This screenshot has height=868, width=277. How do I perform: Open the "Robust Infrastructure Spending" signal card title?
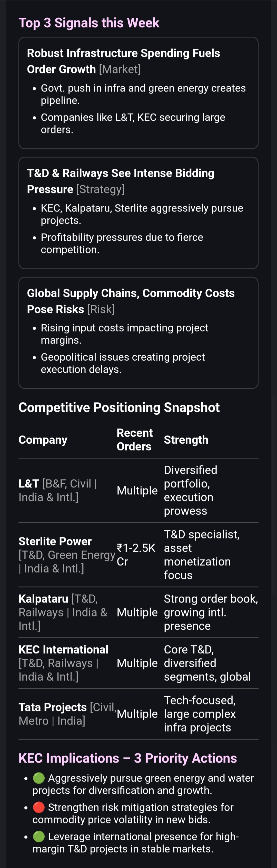(123, 53)
